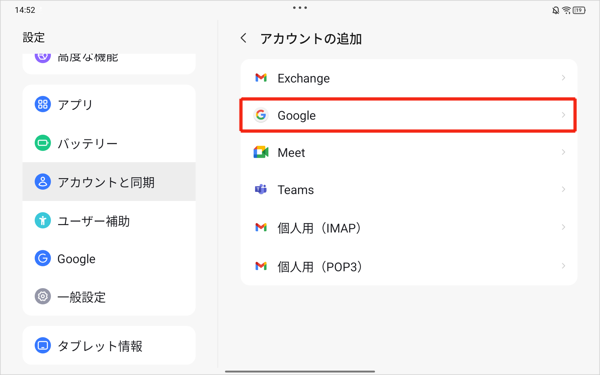Choose Teams account type
The height and width of the screenshot is (375, 600).
click(409, 189)
